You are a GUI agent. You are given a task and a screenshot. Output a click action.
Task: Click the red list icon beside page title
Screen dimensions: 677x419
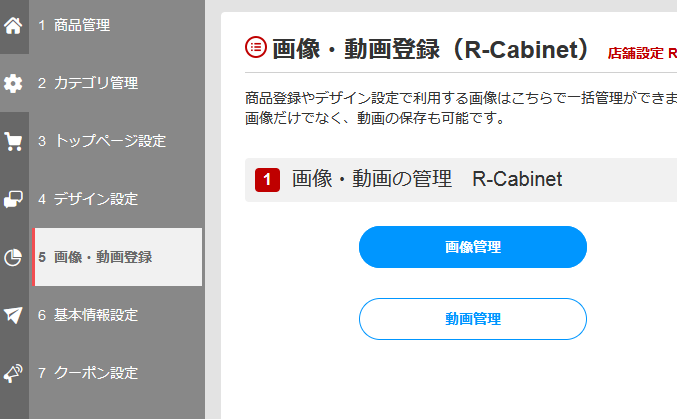(255, 47)
